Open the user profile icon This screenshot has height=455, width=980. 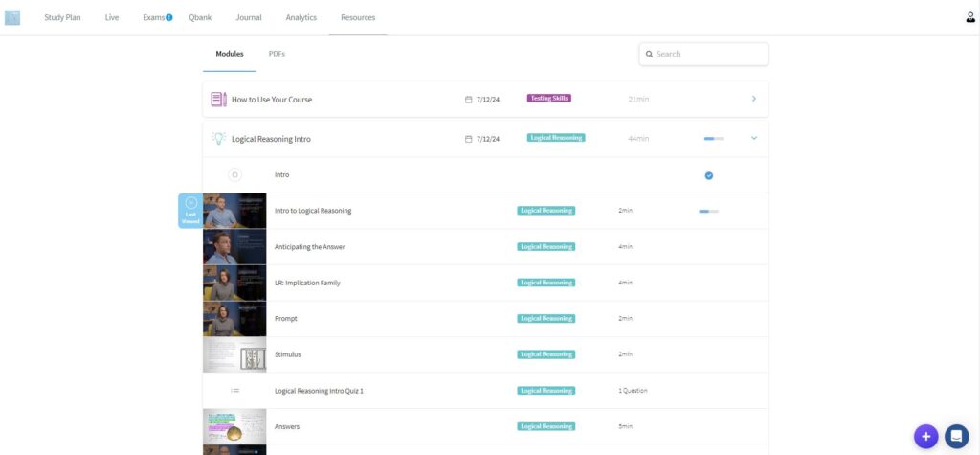pos(970,17)
